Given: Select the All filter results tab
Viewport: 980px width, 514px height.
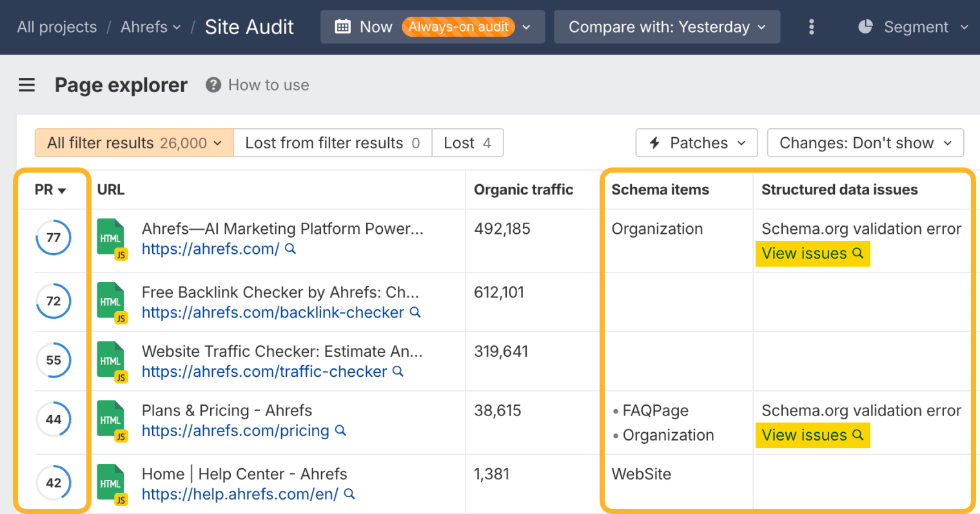Looking at the screenshot, I should coord(134,143).
